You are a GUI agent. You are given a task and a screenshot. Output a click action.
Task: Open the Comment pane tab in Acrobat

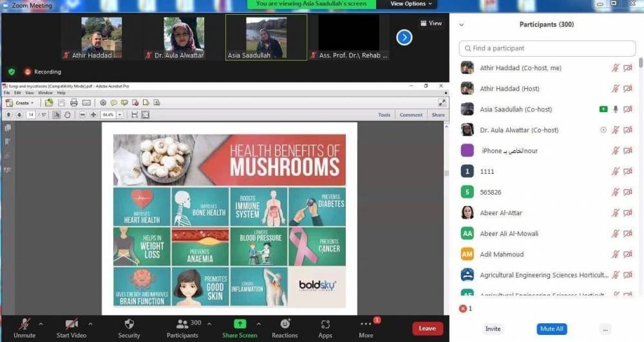(411, 115)
